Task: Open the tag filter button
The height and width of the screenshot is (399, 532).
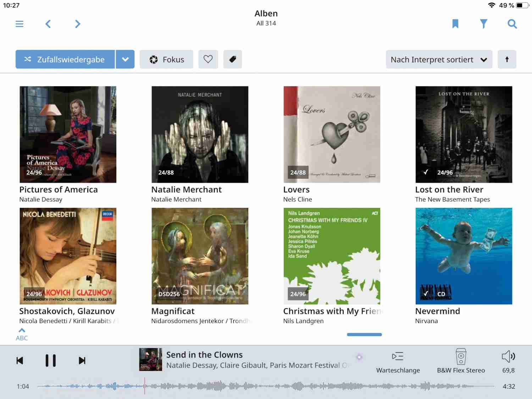Action: click(233, 59)
